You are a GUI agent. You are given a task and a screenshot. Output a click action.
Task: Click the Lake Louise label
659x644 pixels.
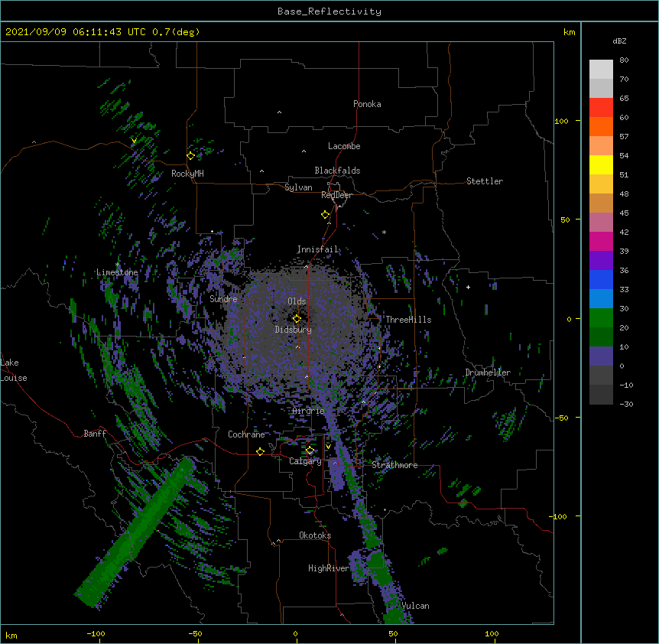tap(14, 370)
